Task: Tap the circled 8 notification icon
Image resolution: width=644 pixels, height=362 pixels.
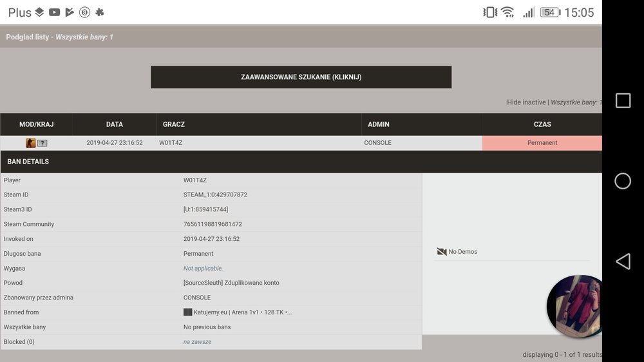Action: tap(84, 12)
